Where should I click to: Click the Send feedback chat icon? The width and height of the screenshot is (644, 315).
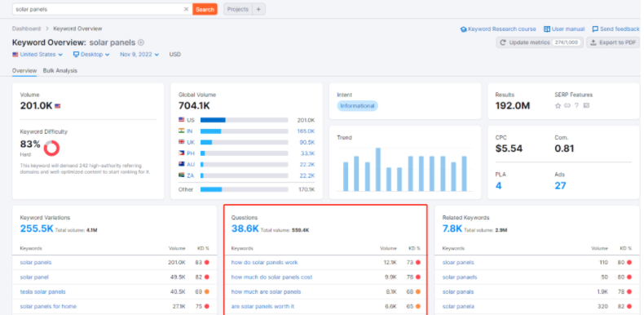coord(595,29)
